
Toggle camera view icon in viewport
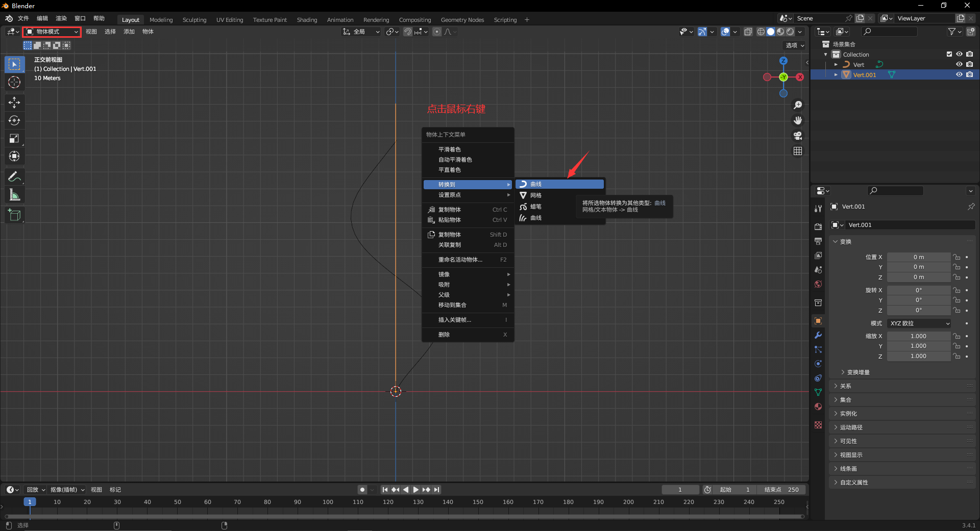tap(798, 136)
